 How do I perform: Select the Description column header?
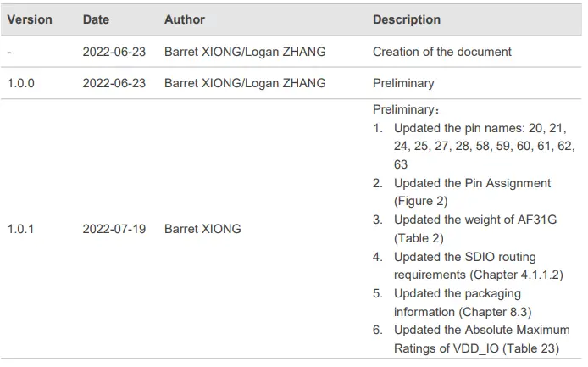407,19
